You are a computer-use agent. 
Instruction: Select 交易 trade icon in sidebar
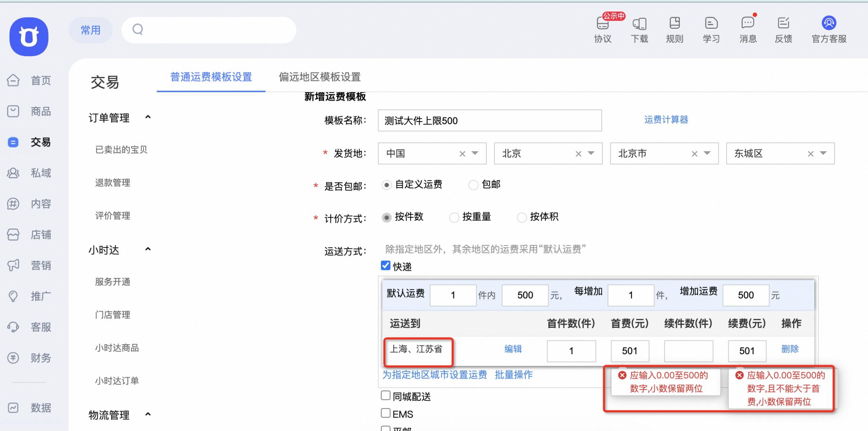(13, 142)
